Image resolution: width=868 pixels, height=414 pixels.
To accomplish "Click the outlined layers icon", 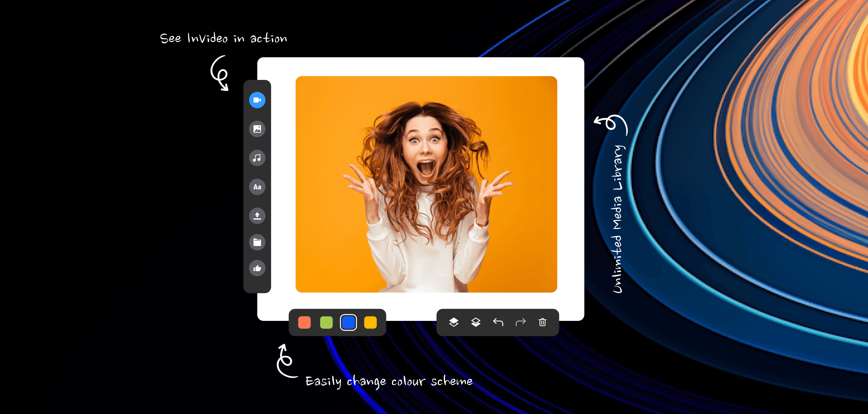I will pyautogui.click(x=476, y=322).
